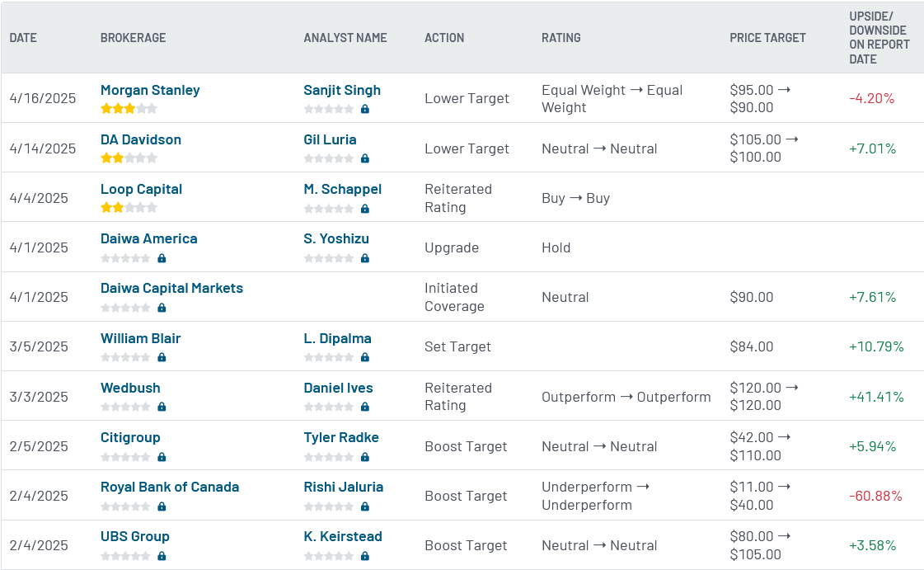Click lock icon beside K. Keirstead rating
924x570 pixels.
(365, 555)
